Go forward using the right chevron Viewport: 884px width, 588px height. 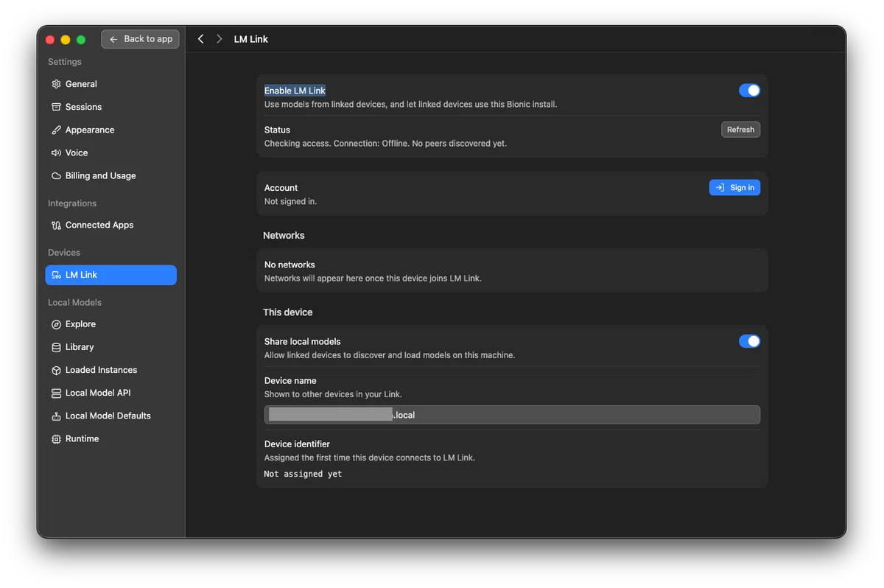pos(219,39)
